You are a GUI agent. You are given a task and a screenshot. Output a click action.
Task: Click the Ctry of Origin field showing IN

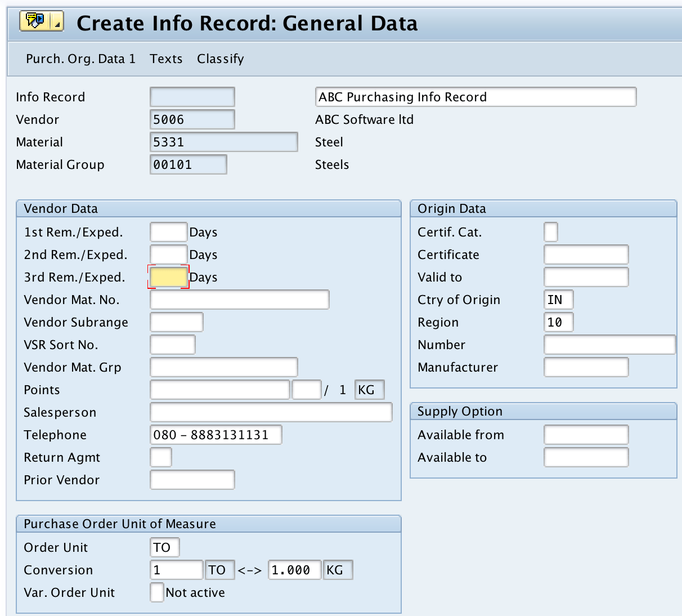558,300
